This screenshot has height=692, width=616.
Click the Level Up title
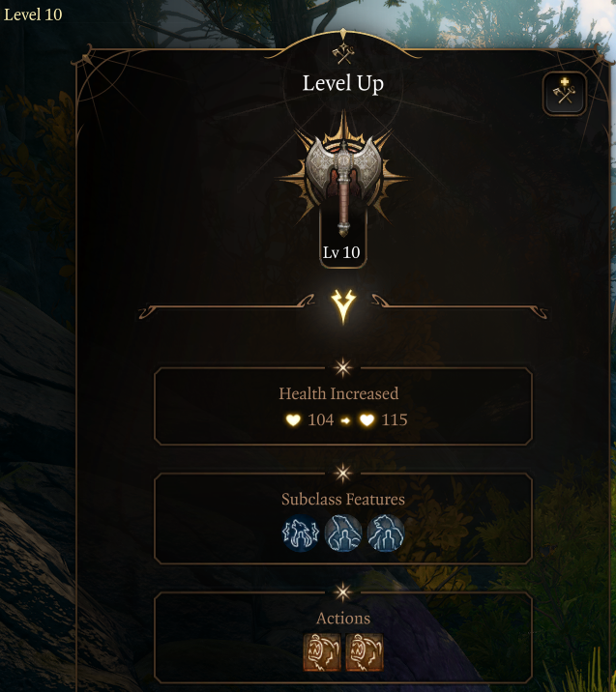(343, 83)
